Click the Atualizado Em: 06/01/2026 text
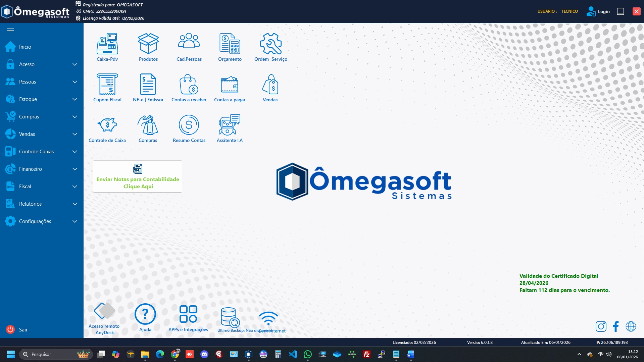 click(x=546, y=343)
